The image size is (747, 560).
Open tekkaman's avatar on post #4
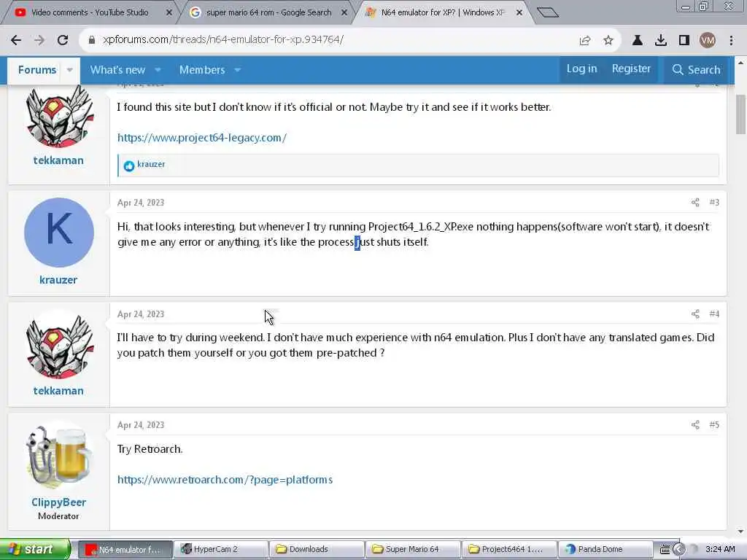click(58, 345)
